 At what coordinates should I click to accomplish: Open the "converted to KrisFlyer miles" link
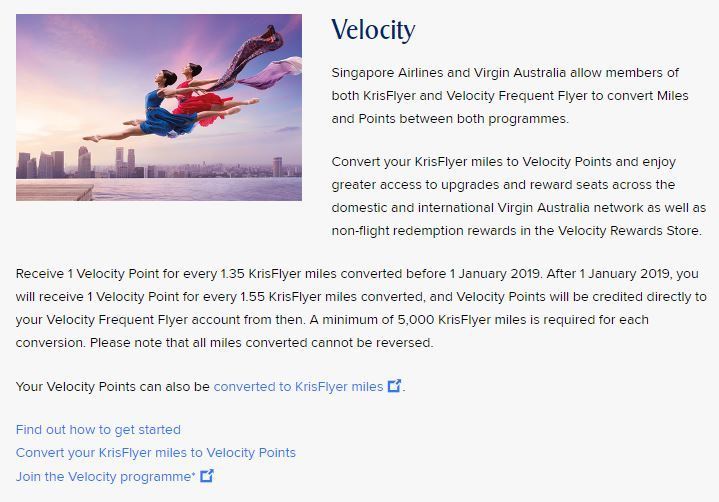click(x=298, y=386)
